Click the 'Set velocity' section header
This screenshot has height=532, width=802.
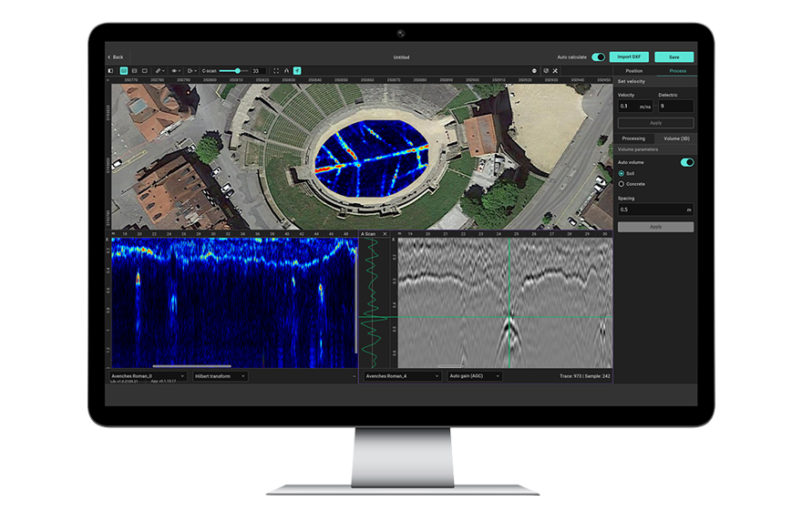pos(632,81)
